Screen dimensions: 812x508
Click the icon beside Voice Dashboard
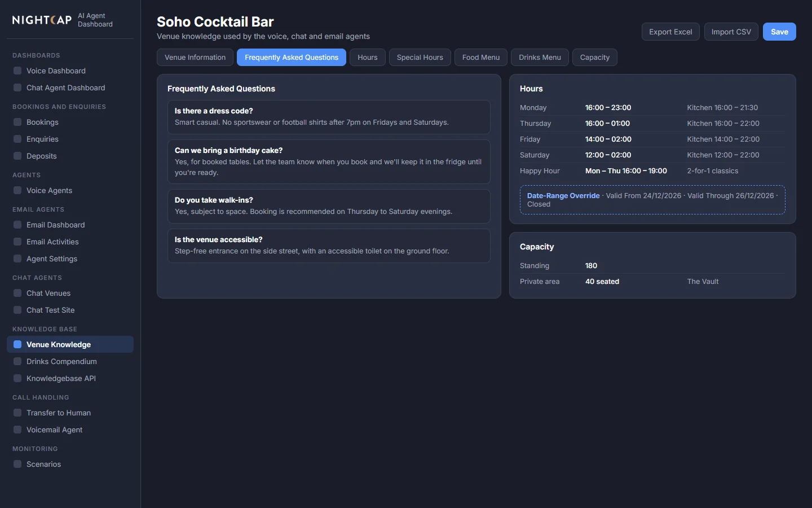[17, 71]
